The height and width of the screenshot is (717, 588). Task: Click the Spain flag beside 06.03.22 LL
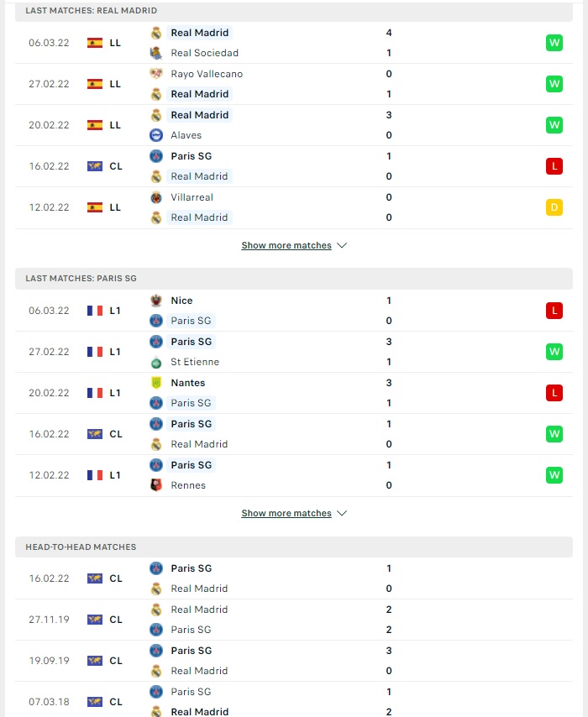(95, 43)
